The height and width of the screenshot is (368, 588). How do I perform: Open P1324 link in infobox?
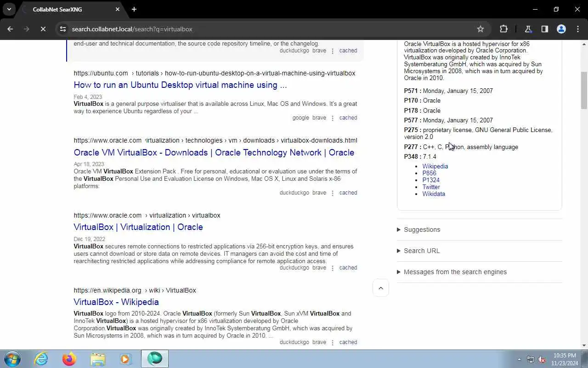pyautogui.click(x=431, y=180)
